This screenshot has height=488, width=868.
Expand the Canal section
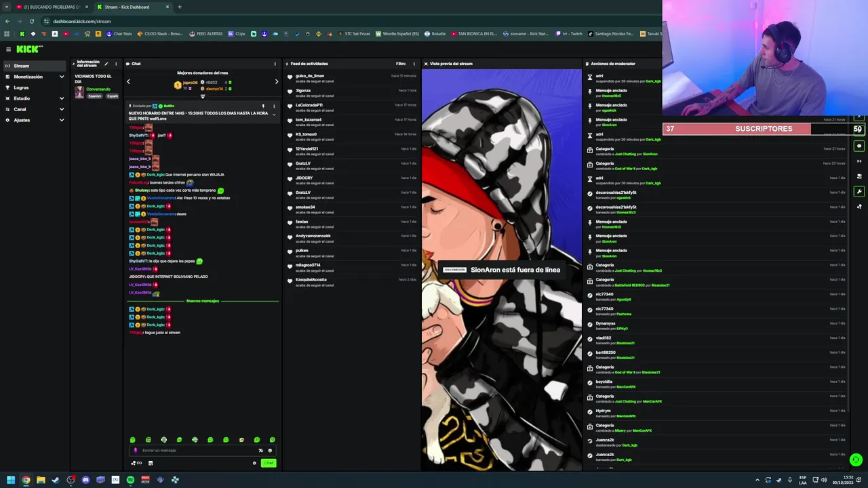[x=34, y=109]
